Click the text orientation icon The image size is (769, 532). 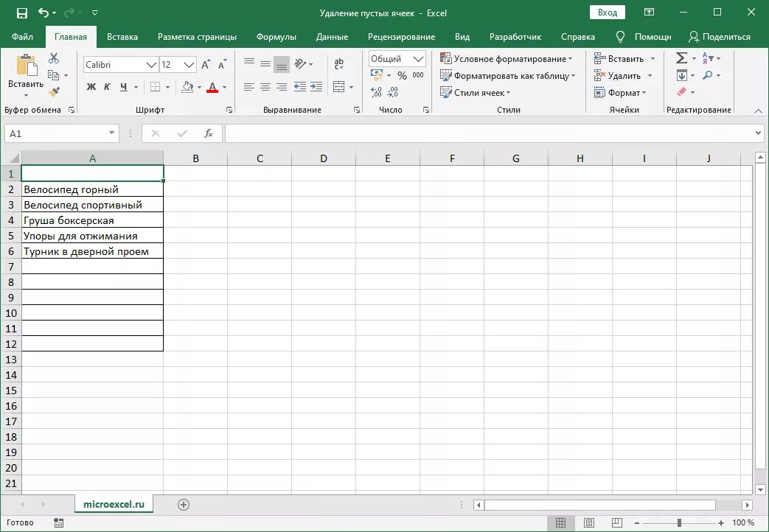tap(300, 64)
